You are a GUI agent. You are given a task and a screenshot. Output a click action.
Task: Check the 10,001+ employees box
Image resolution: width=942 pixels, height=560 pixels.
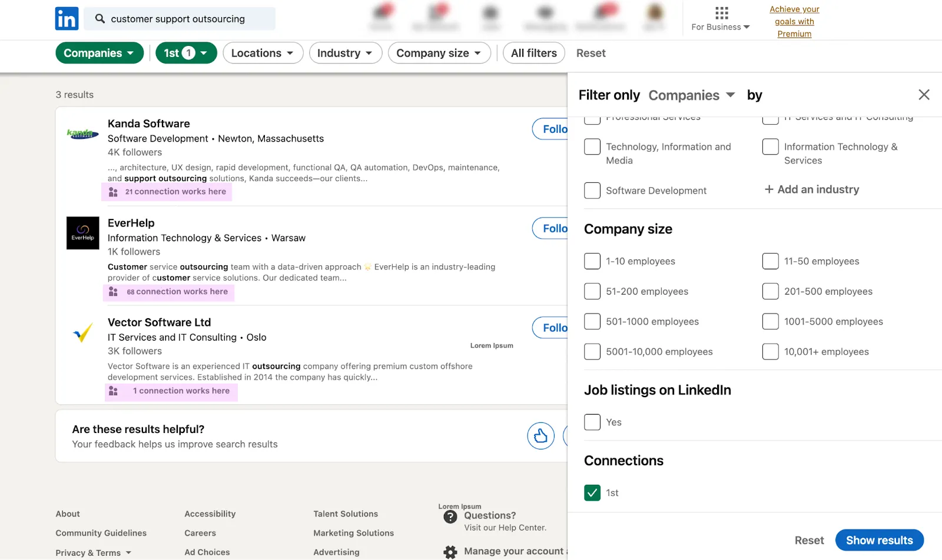[x=770, y=352]
